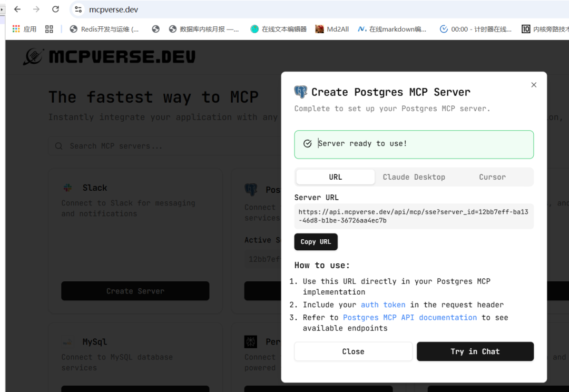
Task: Switch to the Claude Desktop tab
Action: [x=414, y=177]
